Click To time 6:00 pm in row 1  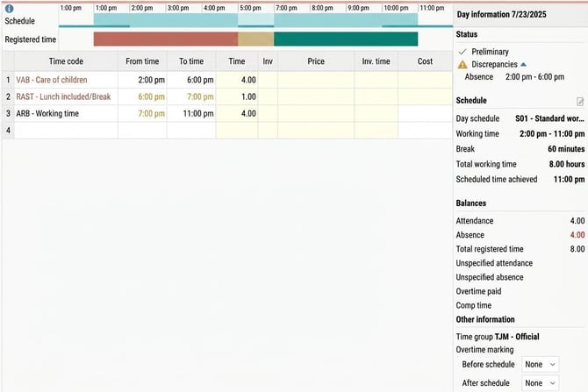[x=200, y=80]
